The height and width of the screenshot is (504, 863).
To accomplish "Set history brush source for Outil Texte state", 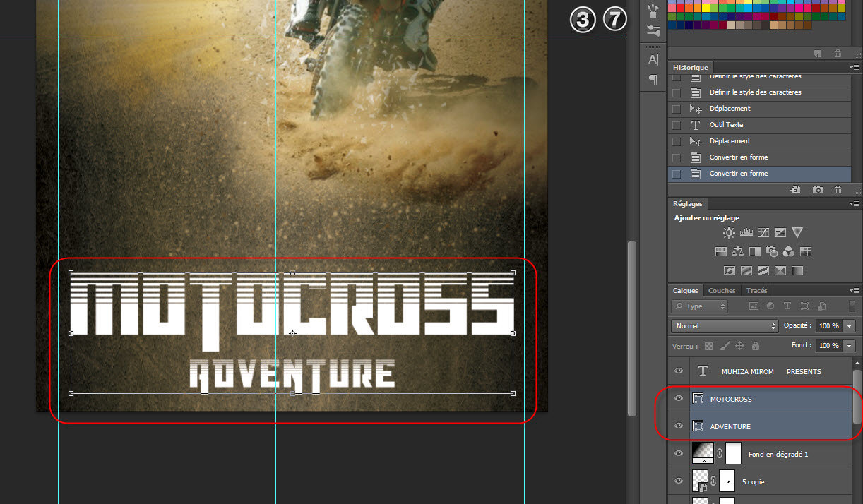I will click(677, 125).
